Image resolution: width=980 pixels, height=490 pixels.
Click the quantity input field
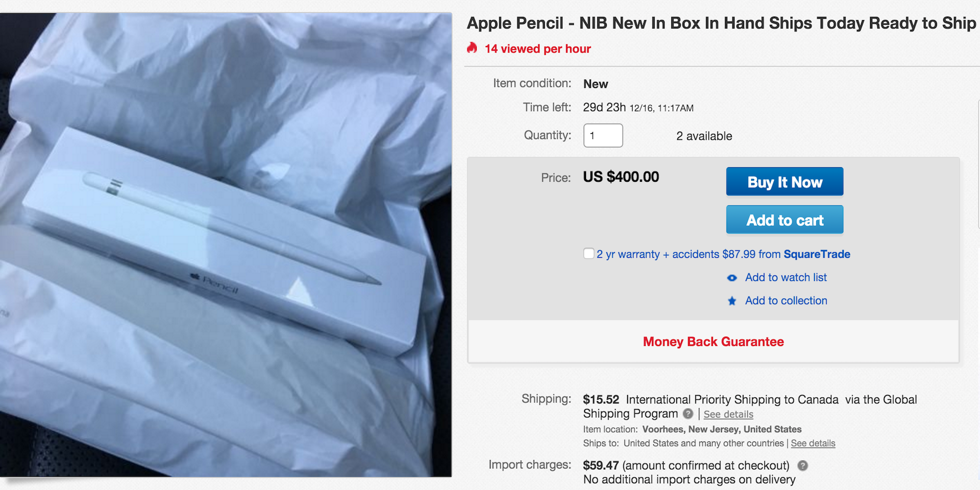point(603,135)
